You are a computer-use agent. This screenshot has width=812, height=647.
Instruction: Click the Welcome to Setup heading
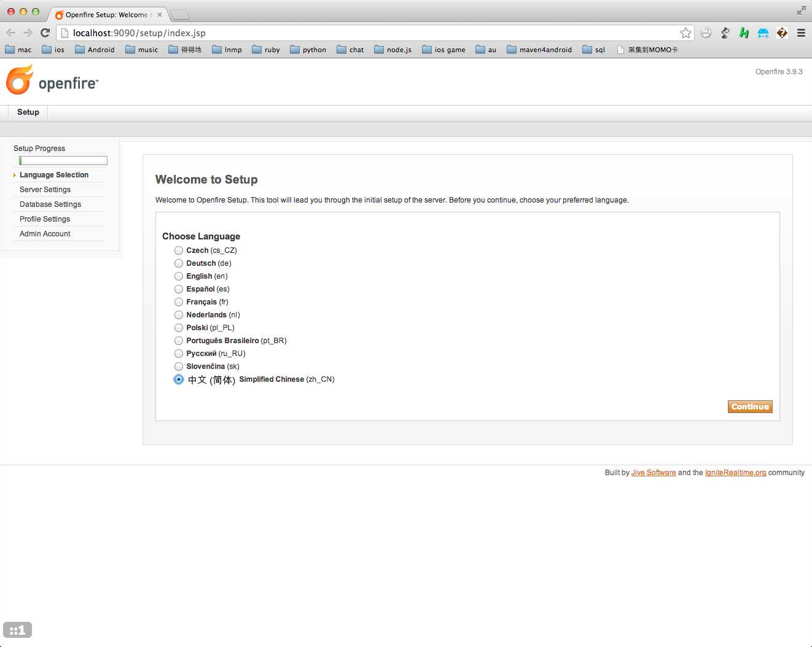[x=206, y=180]
